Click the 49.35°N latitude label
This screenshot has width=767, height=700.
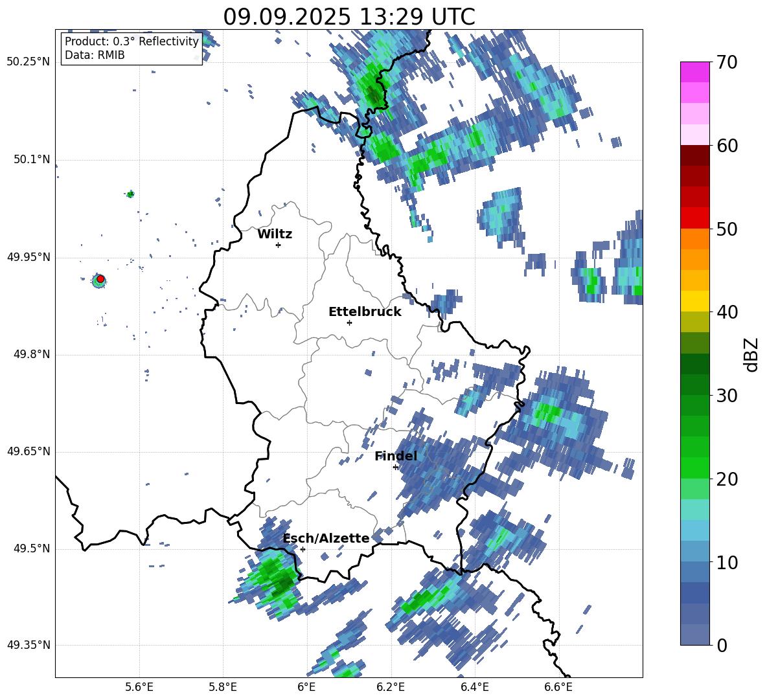(29, 645)
